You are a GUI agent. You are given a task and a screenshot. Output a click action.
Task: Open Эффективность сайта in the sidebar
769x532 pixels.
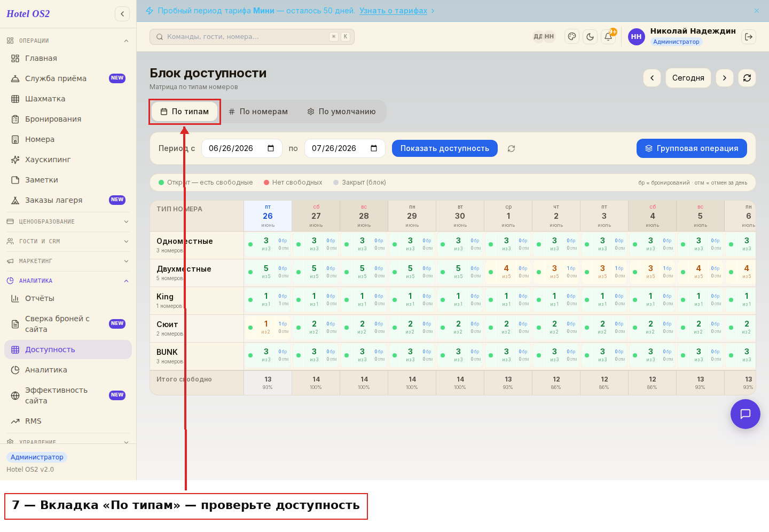[68, 395]
